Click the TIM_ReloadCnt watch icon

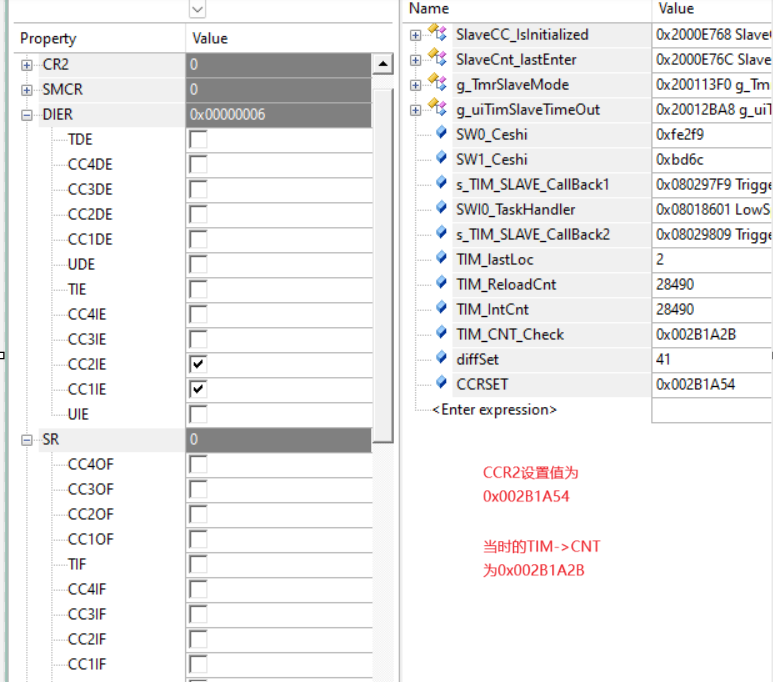point(441,283)
